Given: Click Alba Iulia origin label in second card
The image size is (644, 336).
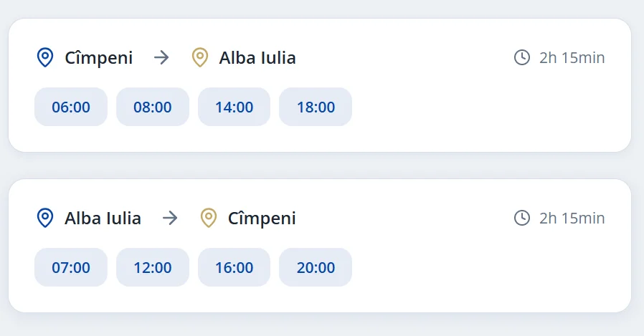Looking at the screenshot, I should pyautogui.click(x=103, y=218).
